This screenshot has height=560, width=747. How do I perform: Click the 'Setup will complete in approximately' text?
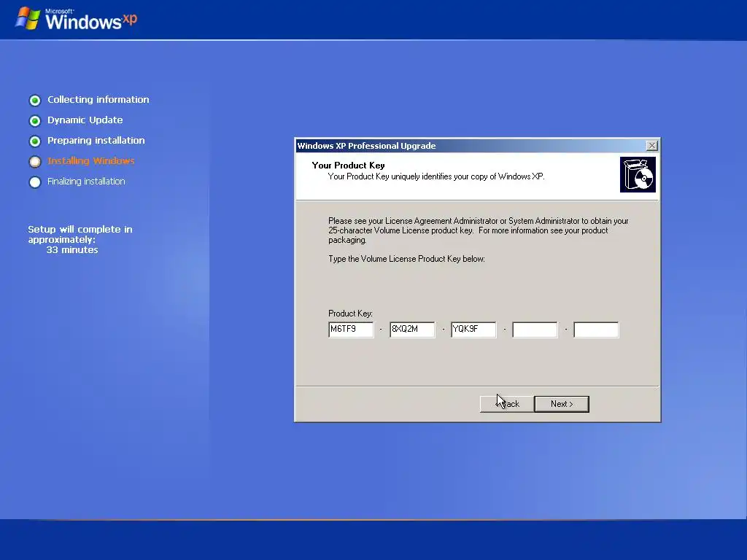[80, 234]
